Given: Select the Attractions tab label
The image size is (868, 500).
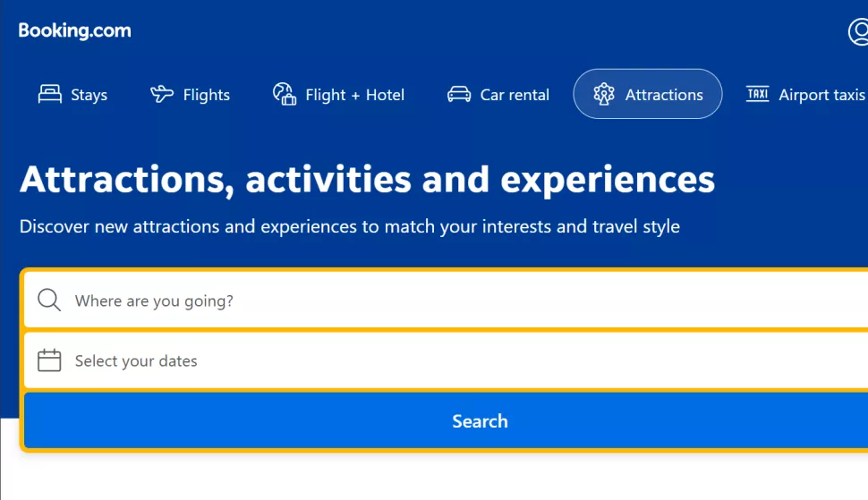Looking at the screenshot, I should pos(664,95).
